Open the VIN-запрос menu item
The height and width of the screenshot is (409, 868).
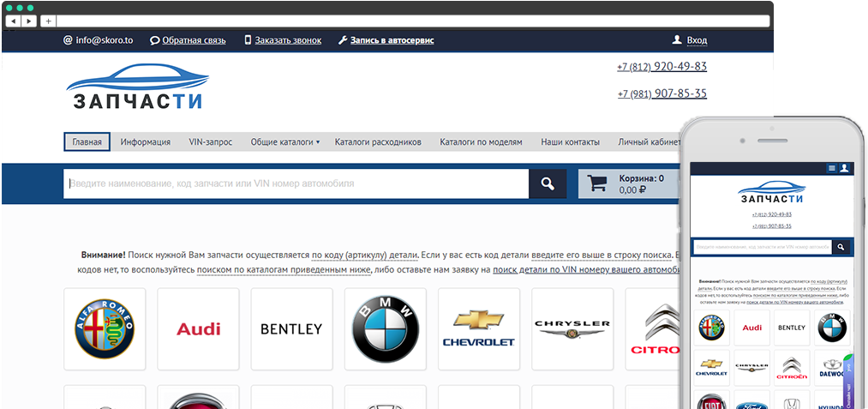pos(210,141)
